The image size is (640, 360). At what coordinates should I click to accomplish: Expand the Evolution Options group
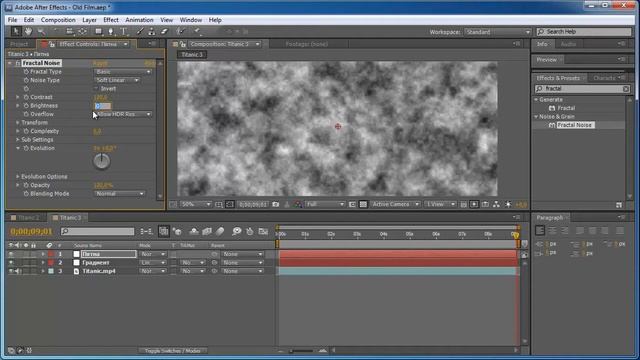click(18, 177)
